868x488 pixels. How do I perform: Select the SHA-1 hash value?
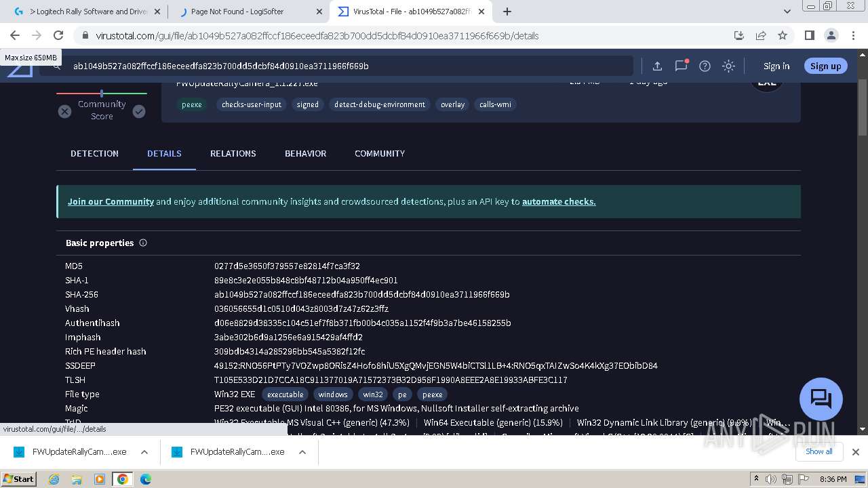(x=306, y=280)
